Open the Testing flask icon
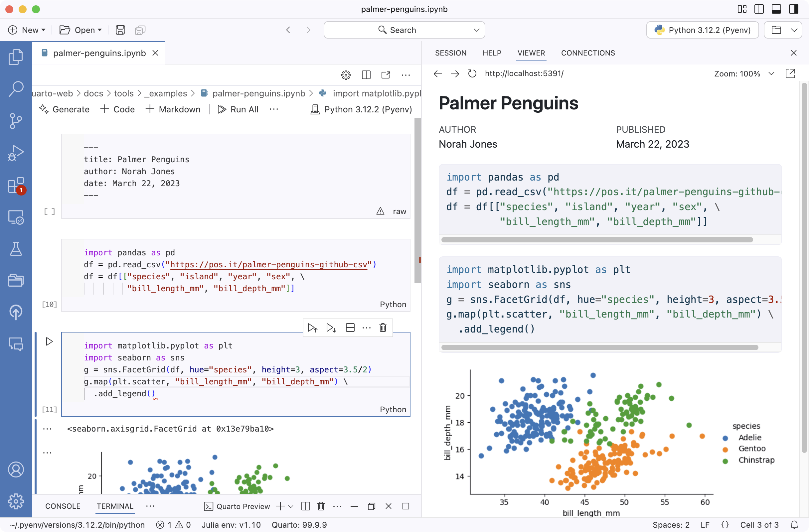Screen dimensions: 809x532 pyautogui.click(x=16, y=249)
